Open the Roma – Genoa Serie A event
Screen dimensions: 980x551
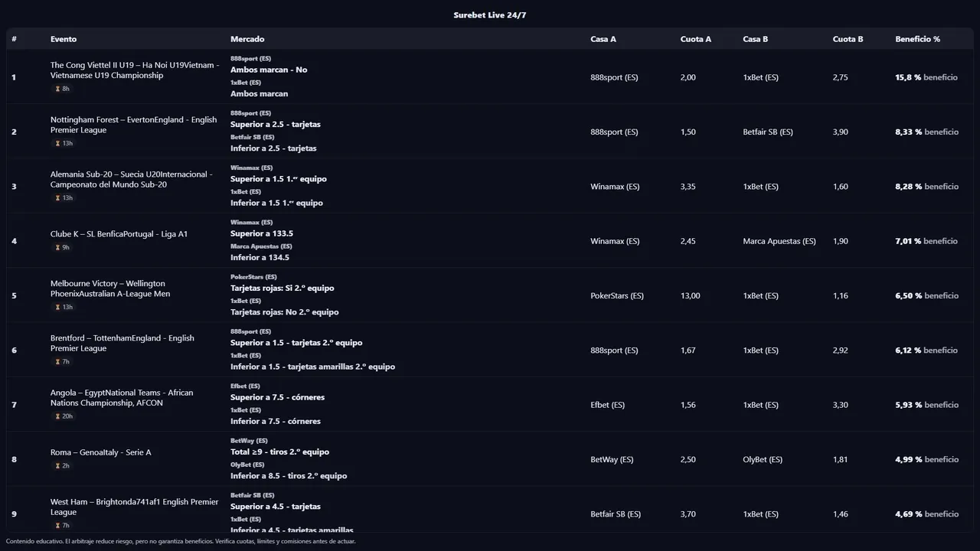point(100,452)
